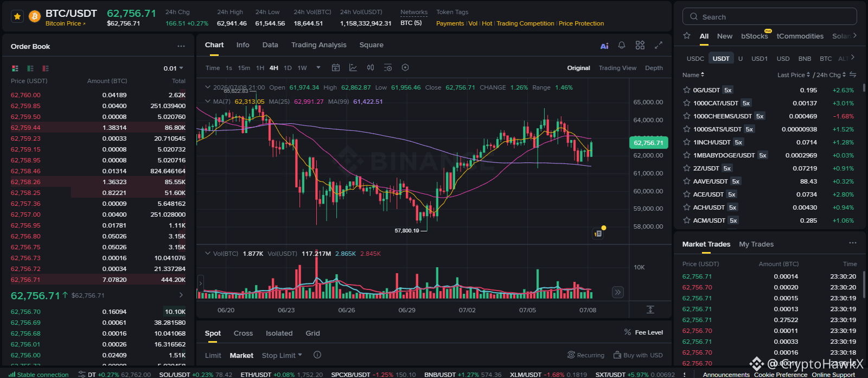Click the hexagon chart settings icon
This screenshot has height=378, width=868.
405,67
